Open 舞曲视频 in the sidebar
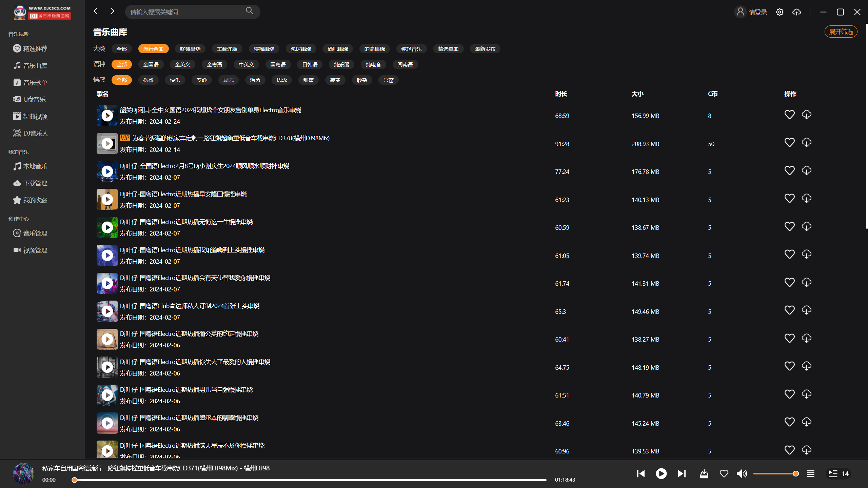The image size is (868, 488). click(x=35, y=116)
